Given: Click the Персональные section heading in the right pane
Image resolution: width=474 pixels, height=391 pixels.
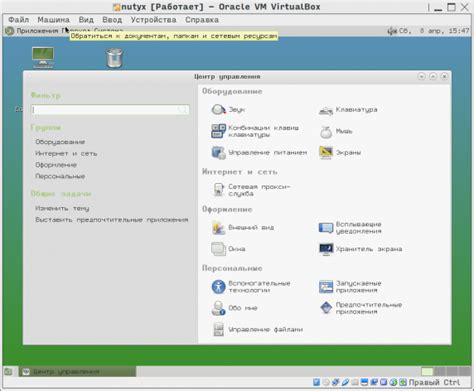Looking at the screenshot, I should click(232, 268).
